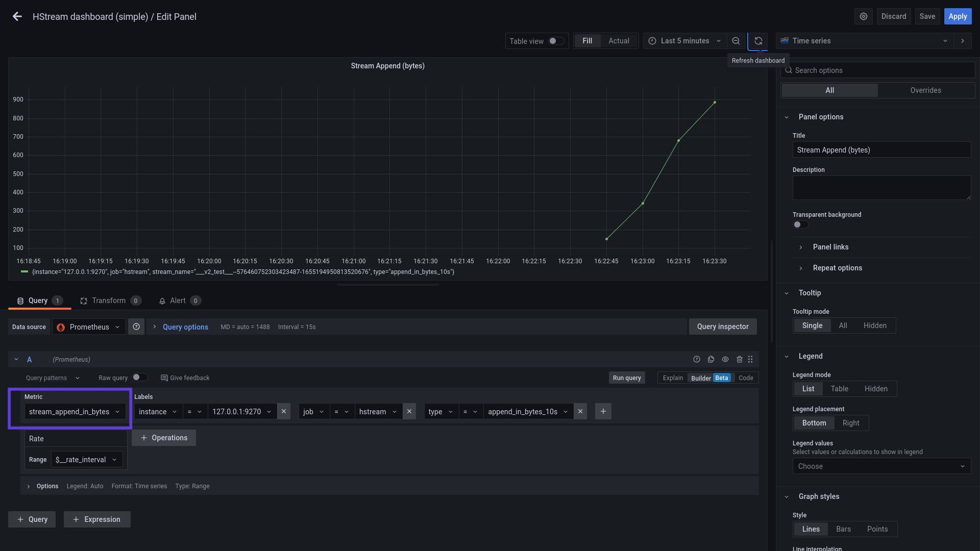Click the drag handle on query A
980x551 pixels.
[750, 359]
